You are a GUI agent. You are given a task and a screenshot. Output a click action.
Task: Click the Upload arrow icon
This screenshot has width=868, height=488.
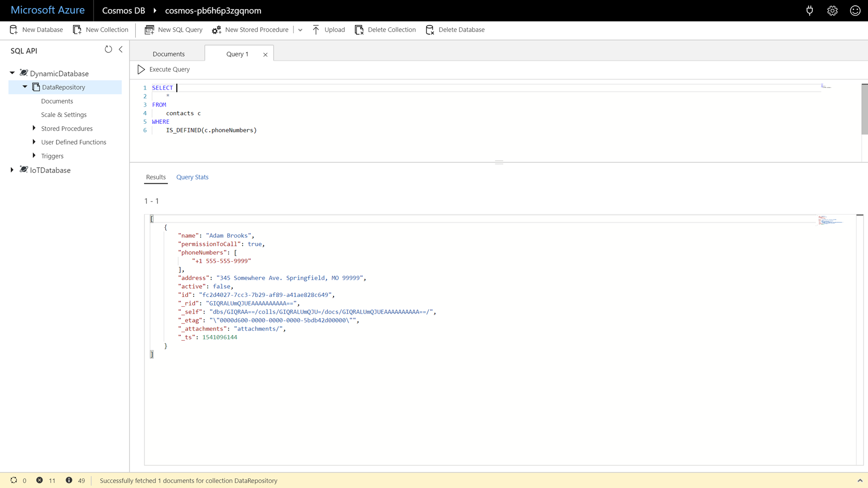click(316, 30)
